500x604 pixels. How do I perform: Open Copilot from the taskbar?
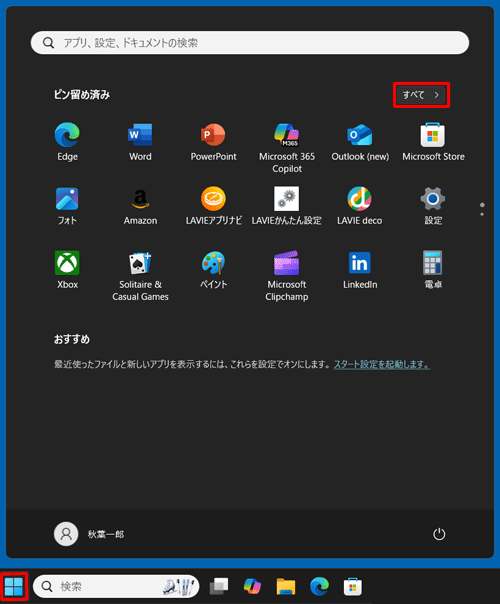252,587
